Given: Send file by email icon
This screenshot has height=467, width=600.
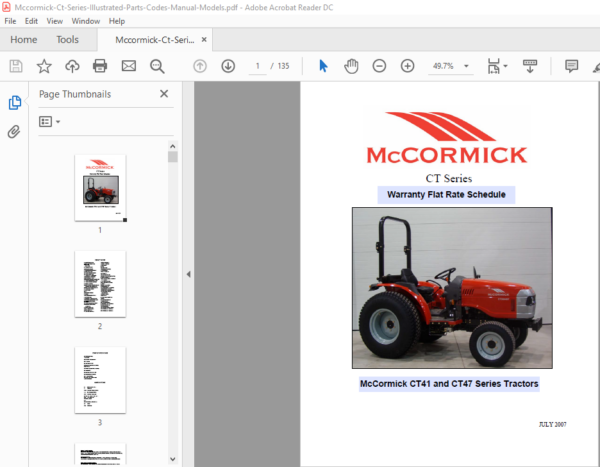Looking at the screenshot, I should (x=129, y=66).
